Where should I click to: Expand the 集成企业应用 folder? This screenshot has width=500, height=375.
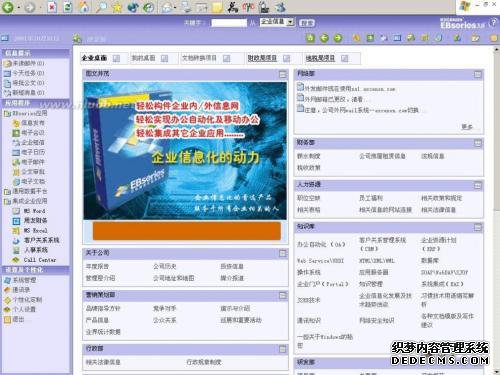click(x=25, y=201)
